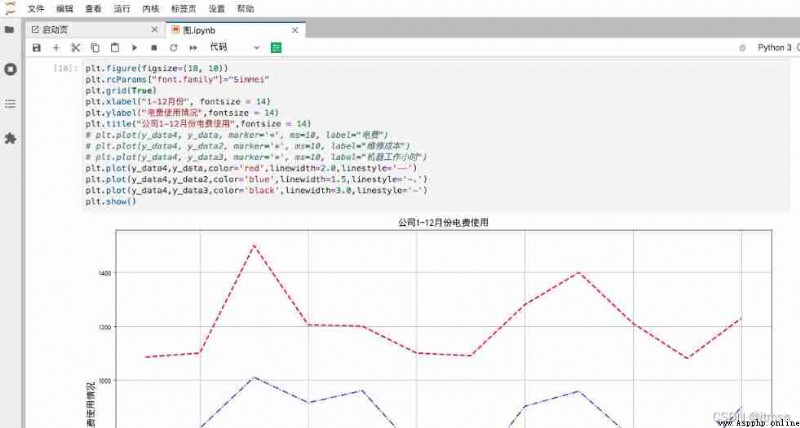Click the code line with color='blue'
Image resolution: width=800 pixels, height=428 pixels.
[x=257, y=180]
